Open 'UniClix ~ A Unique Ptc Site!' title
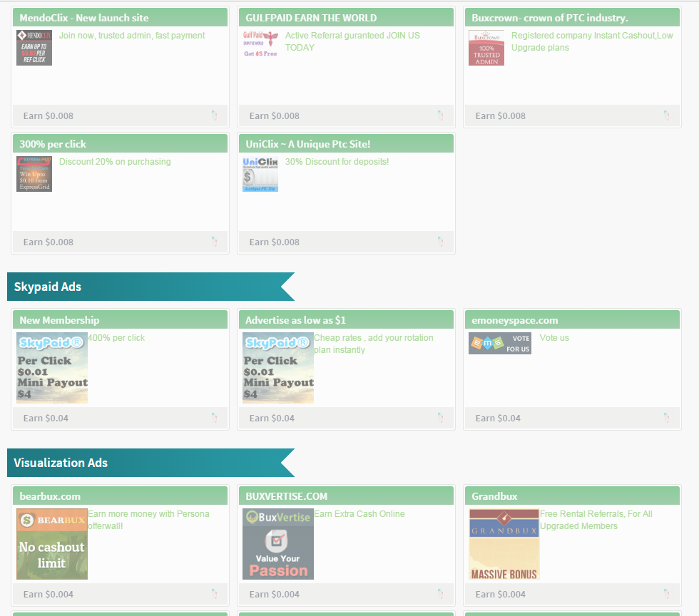Viewport: 699px width, 616px height. [x=307, y=144]
